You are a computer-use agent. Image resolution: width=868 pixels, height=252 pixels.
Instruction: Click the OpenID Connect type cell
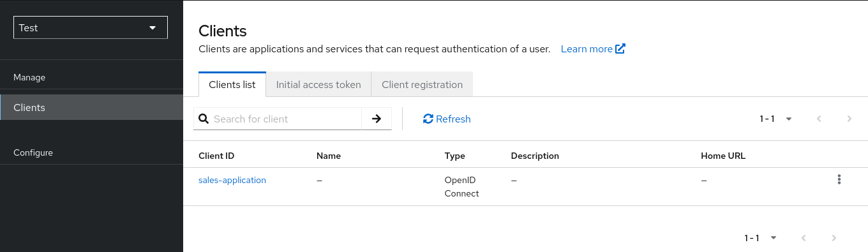461,187
